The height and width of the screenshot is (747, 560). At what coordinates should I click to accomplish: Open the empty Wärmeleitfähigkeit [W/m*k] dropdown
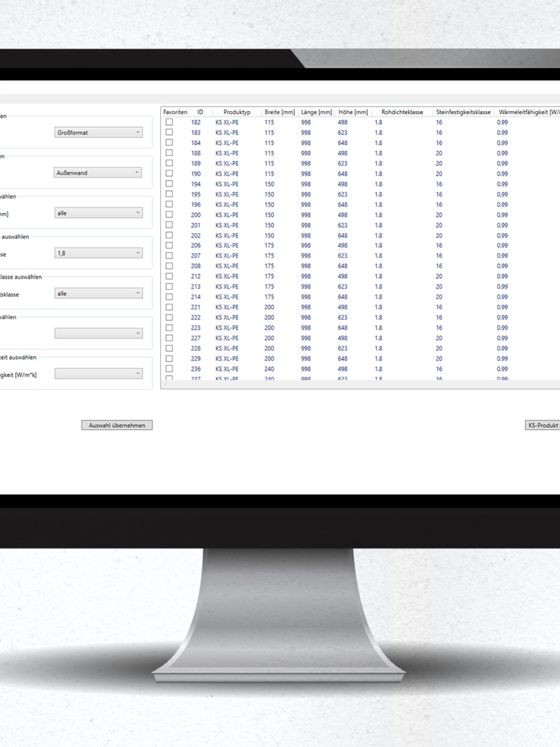tap(98, 373)
